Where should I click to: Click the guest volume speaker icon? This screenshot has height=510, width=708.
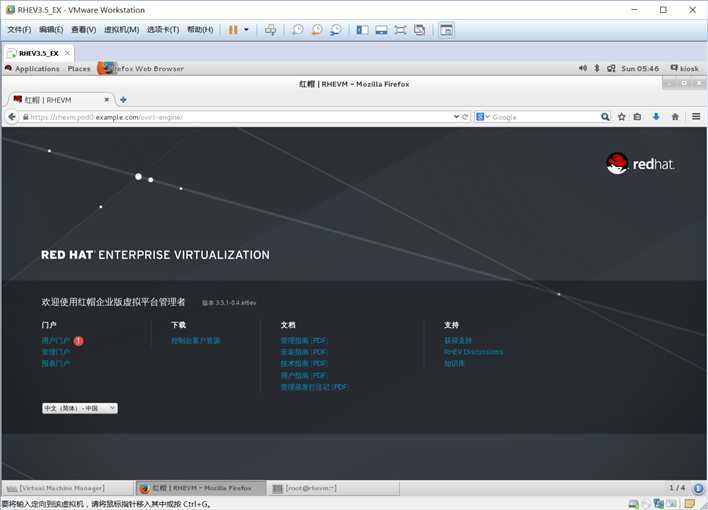click(583, 68)
